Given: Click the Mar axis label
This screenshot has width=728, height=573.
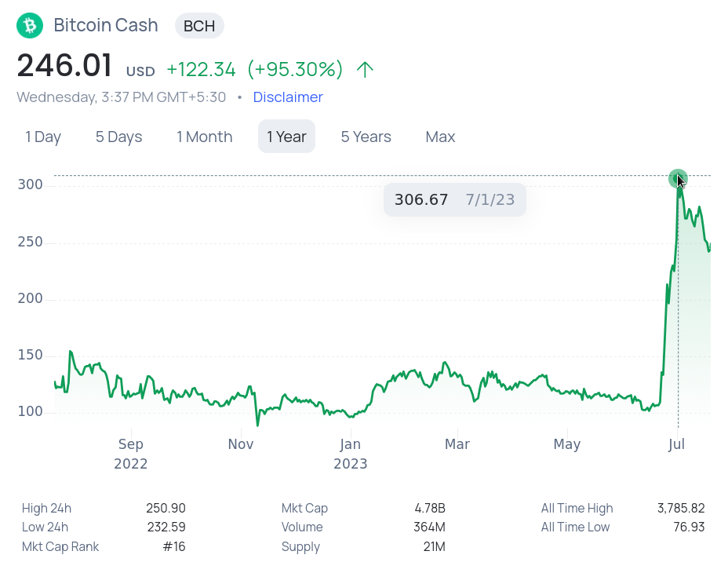Looking at the screenshot, I should point(457,444).
